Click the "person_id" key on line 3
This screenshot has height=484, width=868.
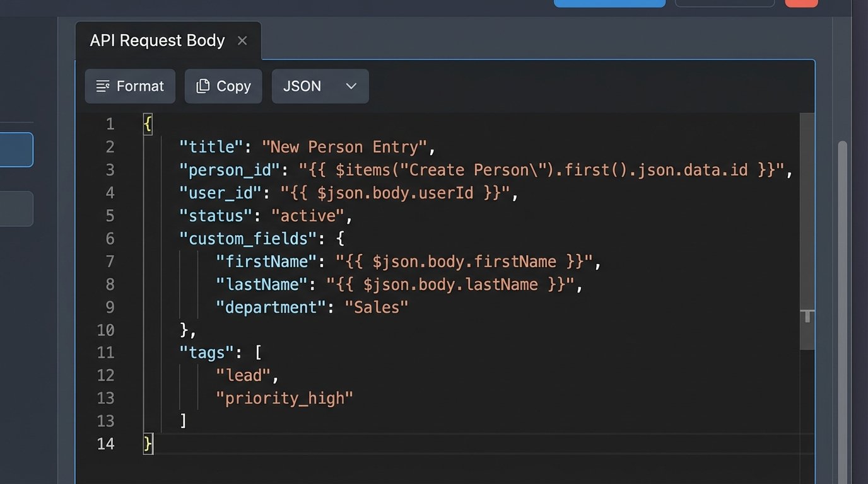coord(230,170)
